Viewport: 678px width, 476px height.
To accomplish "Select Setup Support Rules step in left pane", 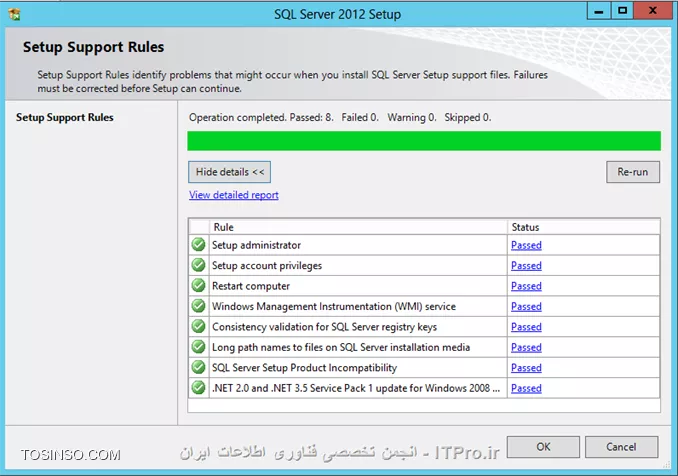I will click(x=65, y=117).
